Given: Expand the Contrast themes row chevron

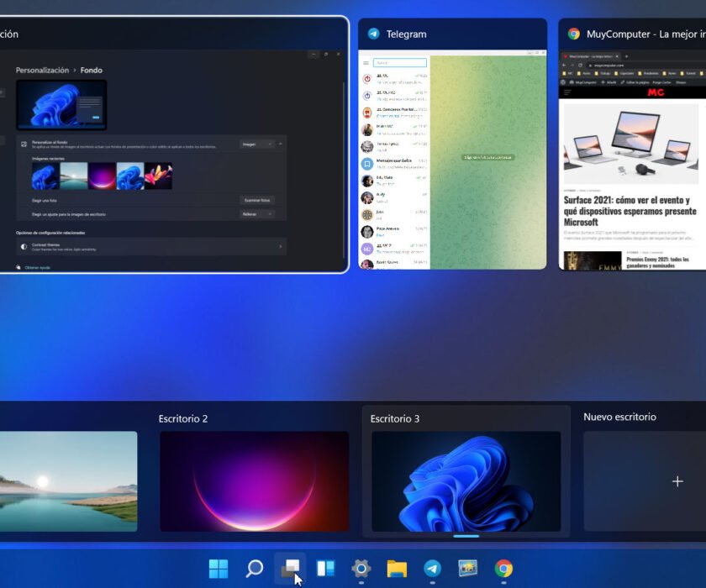Looking at the screenshot, I should pyautogui.click(x=281, y=246).
